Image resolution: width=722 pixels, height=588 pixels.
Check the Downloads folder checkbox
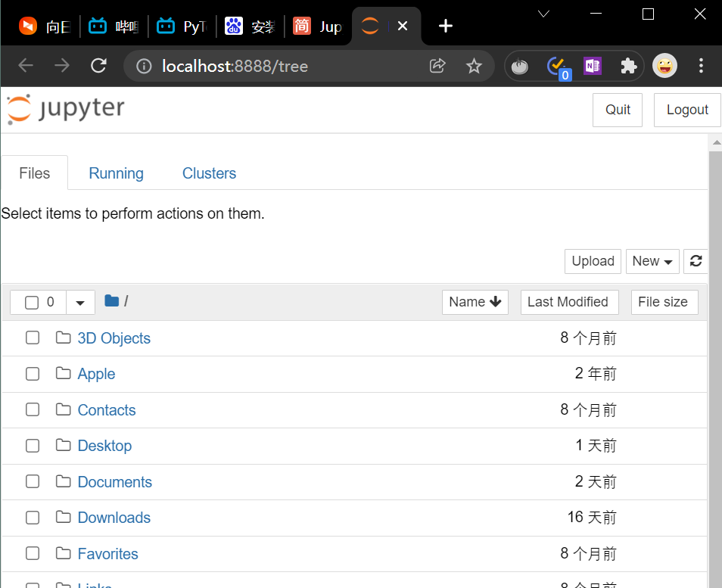33,518
